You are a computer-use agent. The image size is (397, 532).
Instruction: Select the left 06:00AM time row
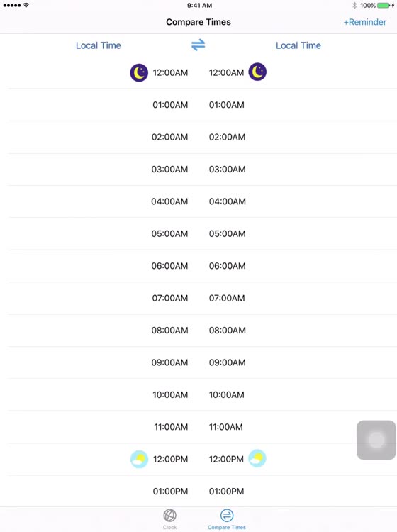coord(169,266)
